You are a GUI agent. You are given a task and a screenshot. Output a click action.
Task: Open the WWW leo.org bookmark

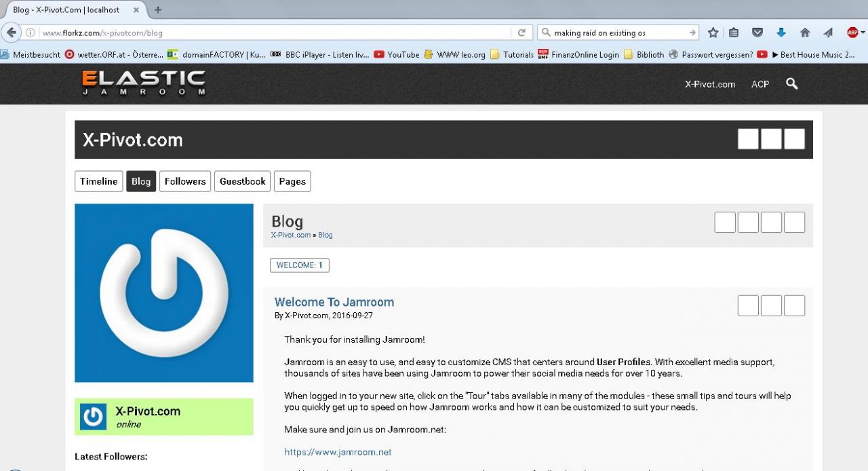pyautogui.click(x=454, y=54)
